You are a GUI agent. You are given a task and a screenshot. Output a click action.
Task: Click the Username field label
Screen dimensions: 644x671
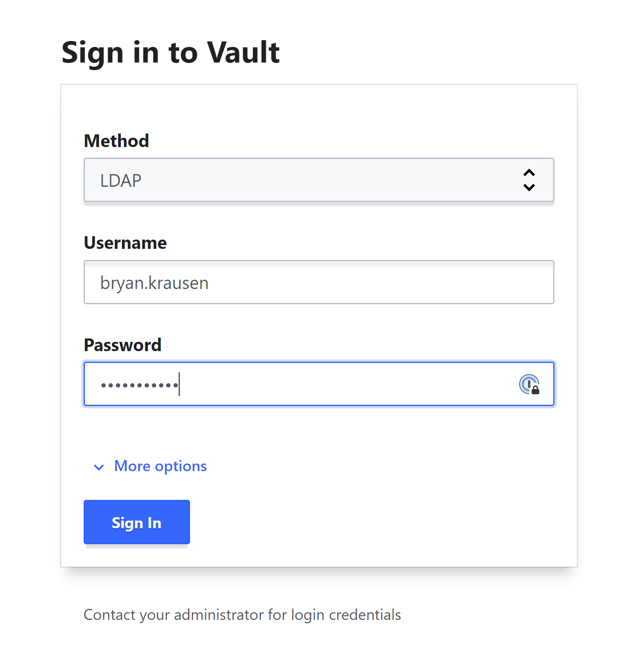pos(125,243)
